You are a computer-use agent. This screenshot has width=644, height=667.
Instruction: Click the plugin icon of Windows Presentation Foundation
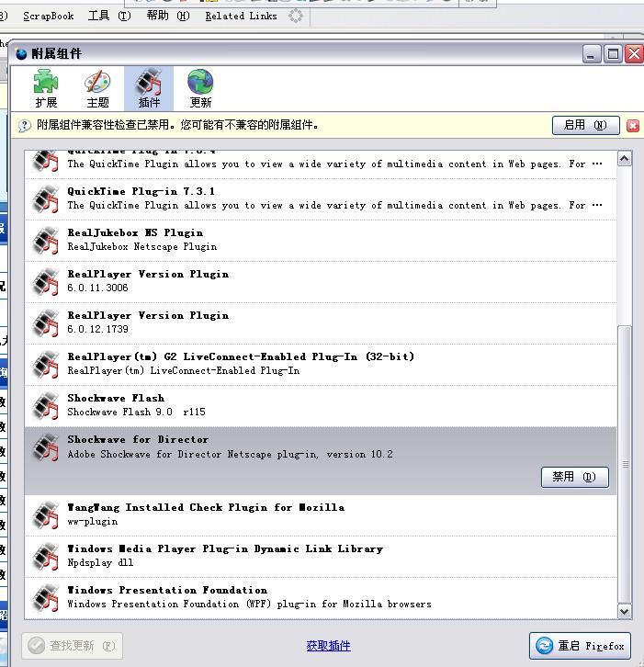[x=46, y=598]
